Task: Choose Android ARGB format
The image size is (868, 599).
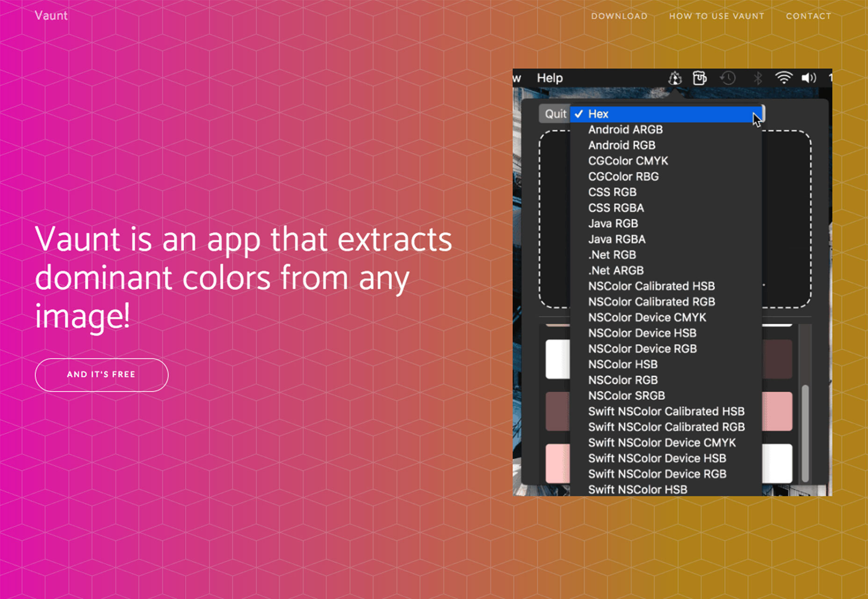Action: 666,130
